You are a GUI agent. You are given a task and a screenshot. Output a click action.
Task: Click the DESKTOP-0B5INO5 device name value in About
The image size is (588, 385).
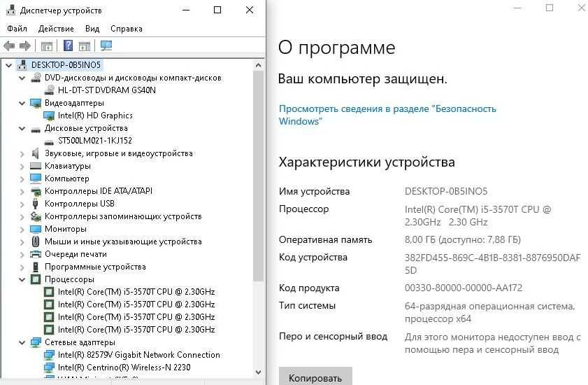[446, 191]
